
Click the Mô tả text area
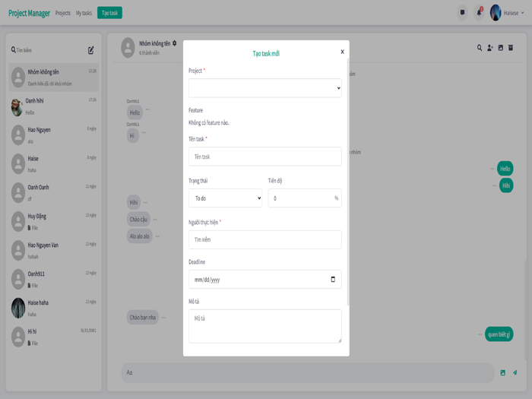coord(265,326)
